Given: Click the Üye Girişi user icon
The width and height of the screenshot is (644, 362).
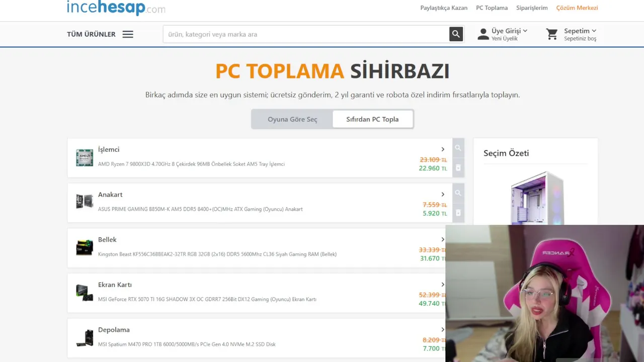Looking at the screenshot, I should coord(484,34).
